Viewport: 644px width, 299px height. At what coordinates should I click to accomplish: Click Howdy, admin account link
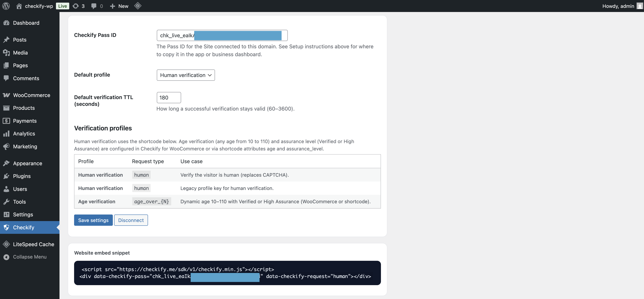pyautogui.click(x=618, y=6)
